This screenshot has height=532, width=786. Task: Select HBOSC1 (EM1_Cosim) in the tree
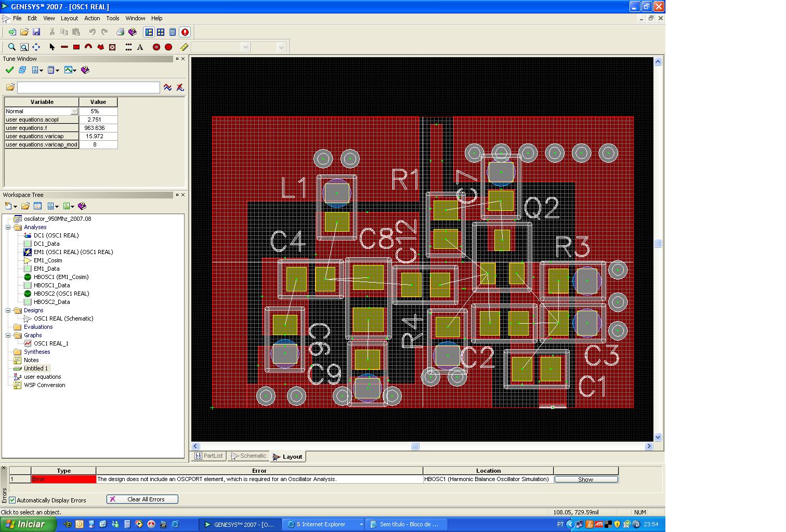pyautogui.click(x=61, y=277)
